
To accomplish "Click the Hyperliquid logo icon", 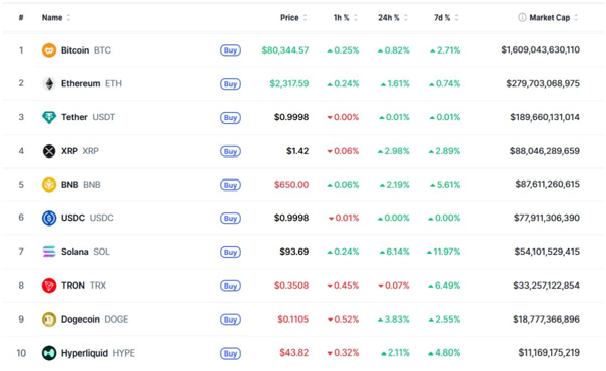I will (49, 353).
